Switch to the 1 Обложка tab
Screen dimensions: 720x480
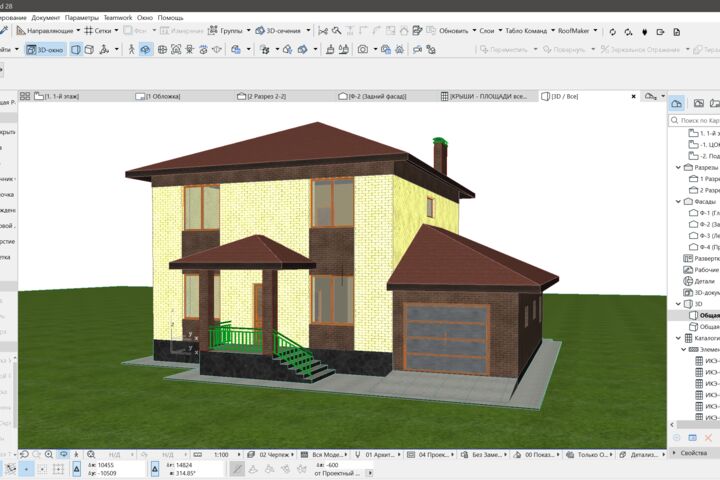click(184, 96)
